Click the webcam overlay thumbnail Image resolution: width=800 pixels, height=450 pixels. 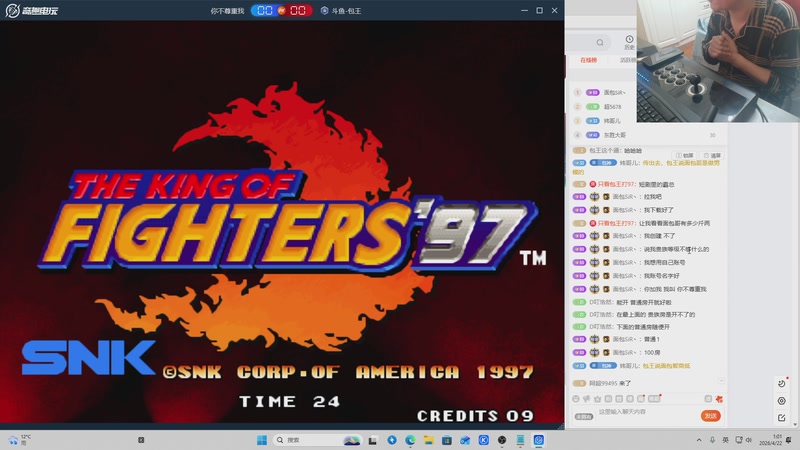tap(718, 61)
